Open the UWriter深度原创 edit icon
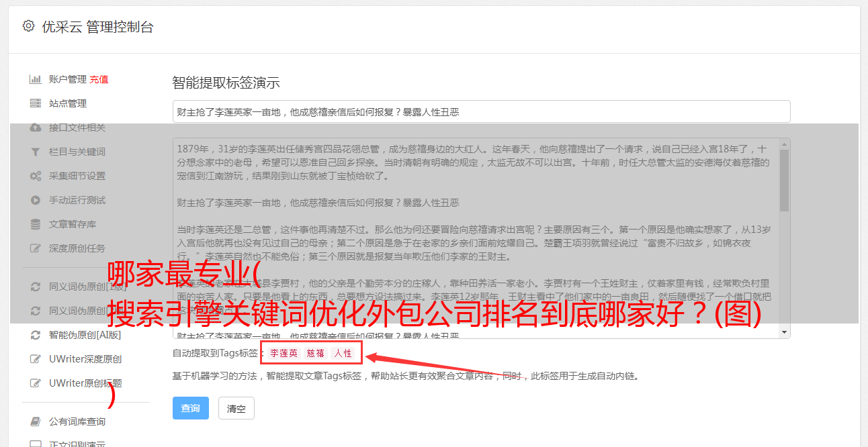This screenshot has height=447, width=868. point(35,359)
